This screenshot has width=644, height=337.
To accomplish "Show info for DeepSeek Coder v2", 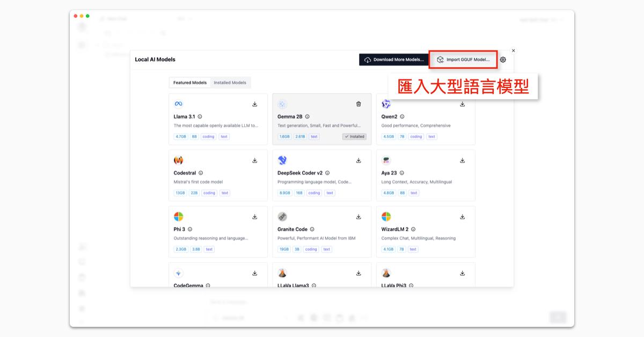I will (327, 173).
